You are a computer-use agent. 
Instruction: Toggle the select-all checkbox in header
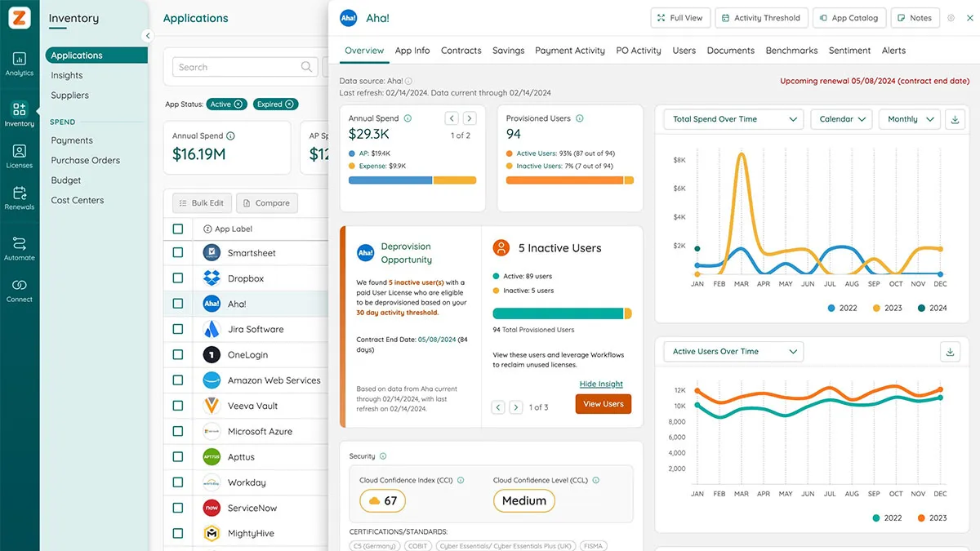178,229
